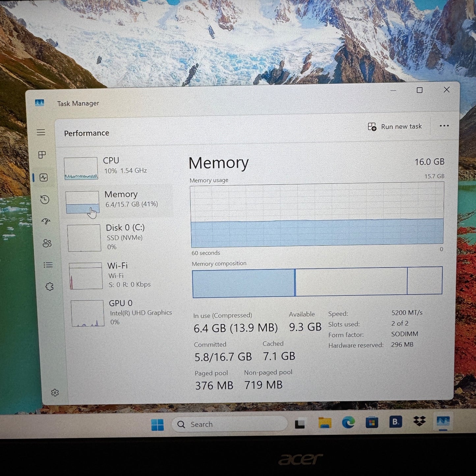The width and height of the screenshot is (476, 476).
Task: Launch Microsoft Edge from the taskbar
Action: point(348,422)
